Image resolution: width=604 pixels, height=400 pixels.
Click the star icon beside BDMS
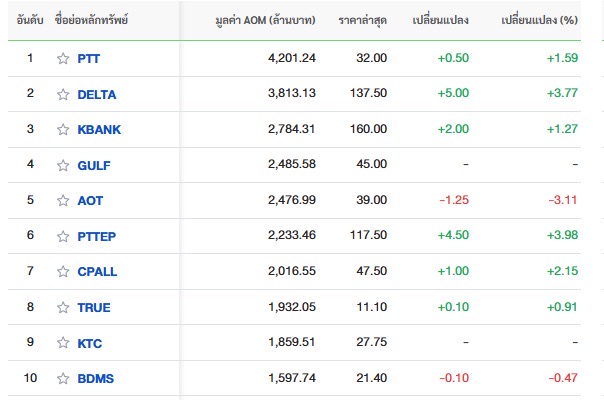point(63,378)
